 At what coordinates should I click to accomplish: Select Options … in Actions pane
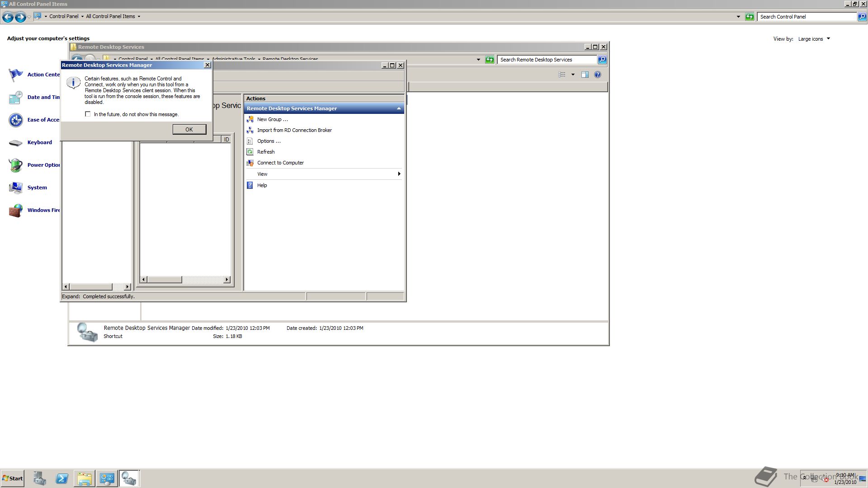[x=269, y=141]
